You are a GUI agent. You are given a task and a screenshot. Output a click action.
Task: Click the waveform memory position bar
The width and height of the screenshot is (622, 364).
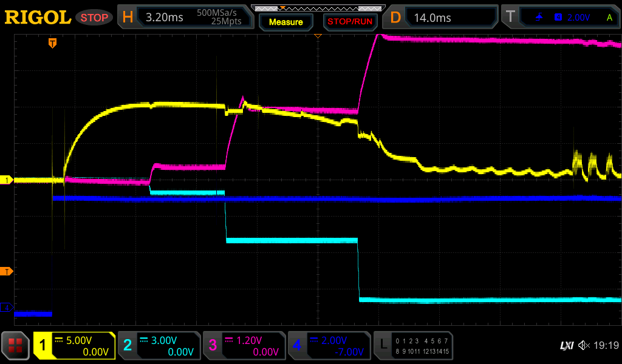point(318,8)
